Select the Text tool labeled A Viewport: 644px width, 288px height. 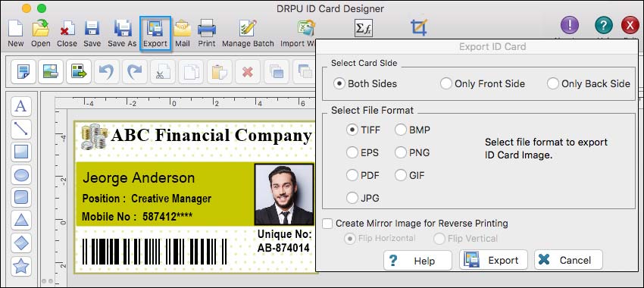pos(21,106)
